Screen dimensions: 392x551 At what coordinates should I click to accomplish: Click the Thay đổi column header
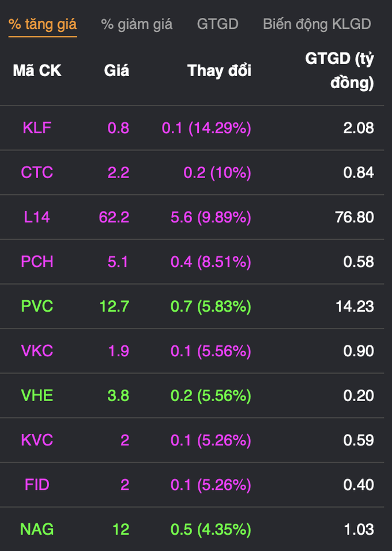pyautogui.click(x=219, y=71)
